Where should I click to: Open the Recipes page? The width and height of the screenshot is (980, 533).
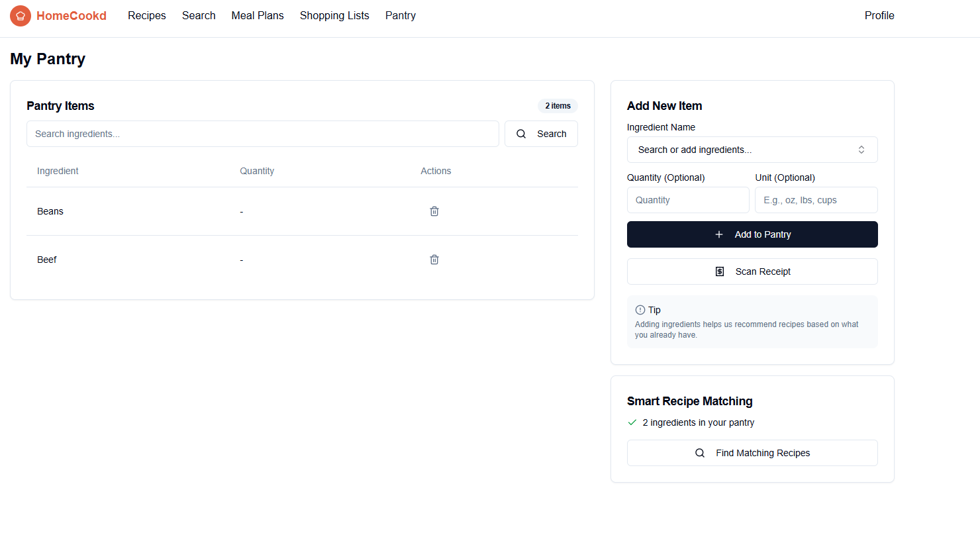tap(147, 16)
